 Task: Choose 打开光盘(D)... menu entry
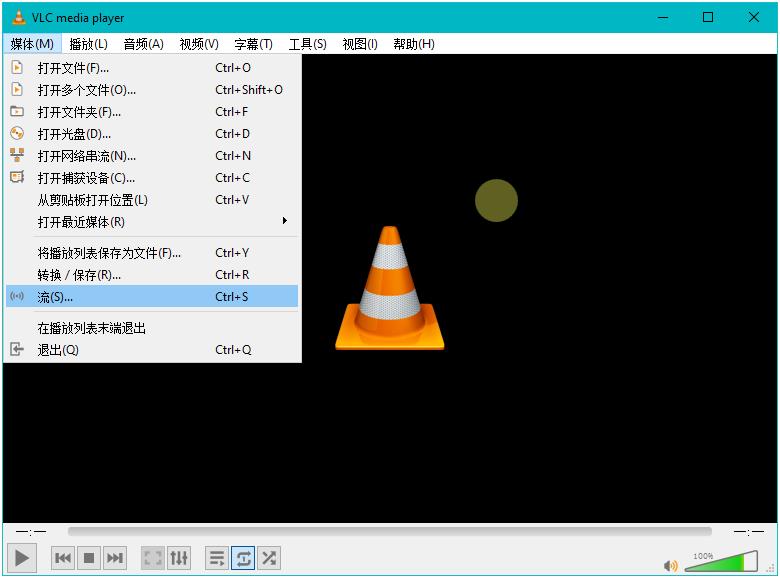[x=152, y=134]
